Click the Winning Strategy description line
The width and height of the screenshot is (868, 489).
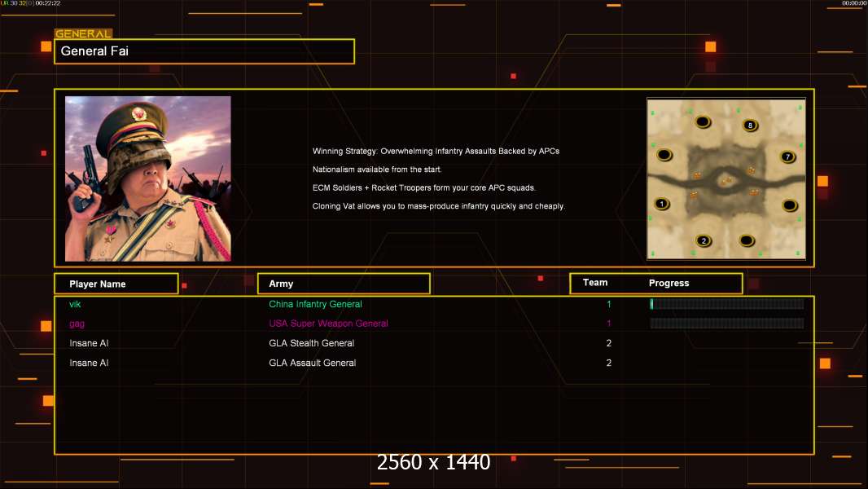436,152
